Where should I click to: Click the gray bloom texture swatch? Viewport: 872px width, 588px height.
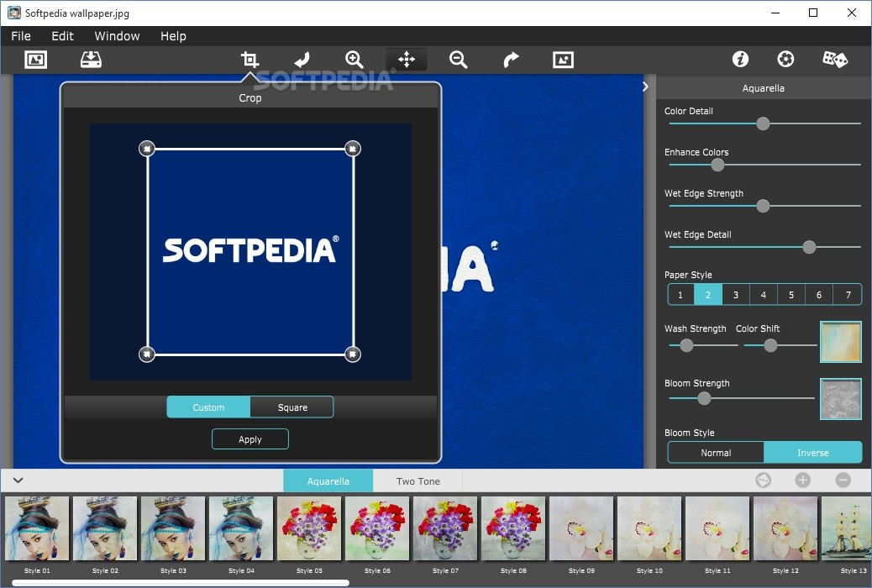click(x=840, y=398)
